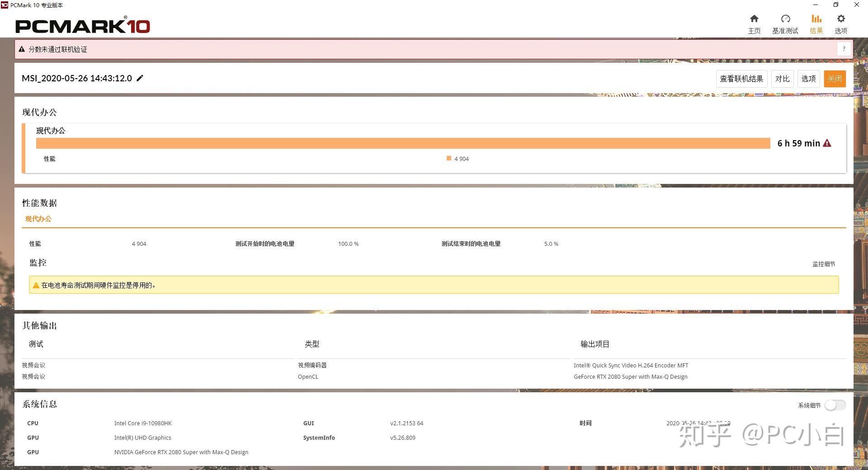
Task: Click the 输出项目 column header
Action: click(595, 344)
